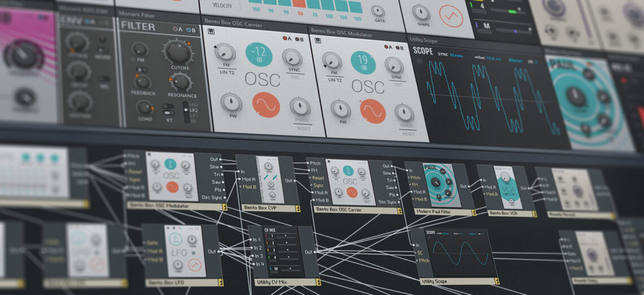This screenshot has width=644, height=295.
Task: Collapse Bento Box OSC Carrier block via yellow icon
Action: pyautogui.click(x=399, y=211)
